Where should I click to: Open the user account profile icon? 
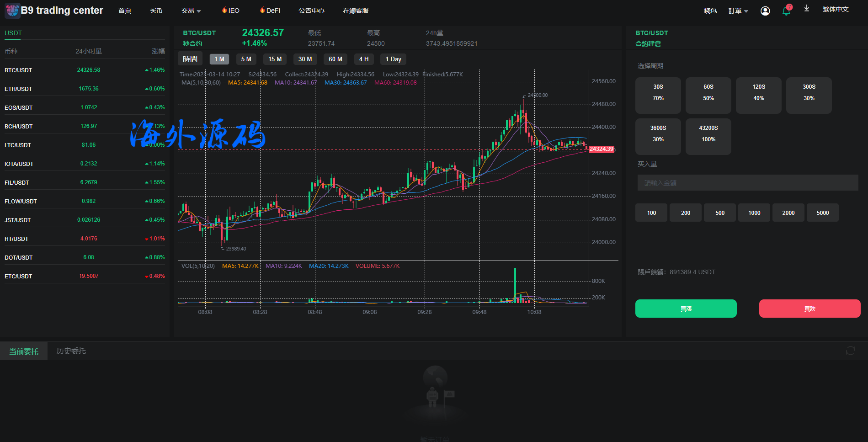[765, 11]
